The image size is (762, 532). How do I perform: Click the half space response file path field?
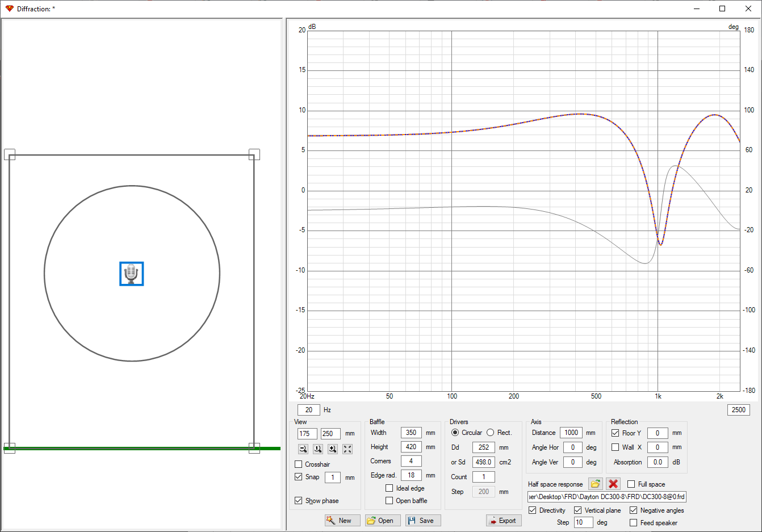click(607, 497)
